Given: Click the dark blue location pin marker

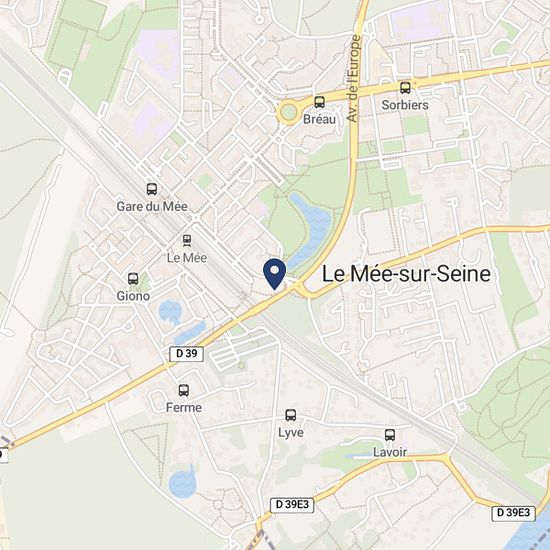Looking at the screenshot, I should click(275, 274).
